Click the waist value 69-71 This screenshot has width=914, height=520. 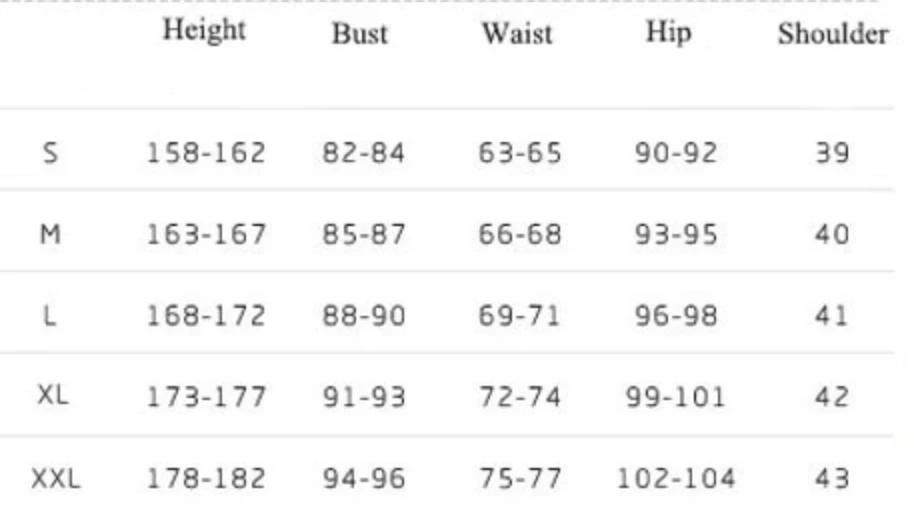pos(520,316)
